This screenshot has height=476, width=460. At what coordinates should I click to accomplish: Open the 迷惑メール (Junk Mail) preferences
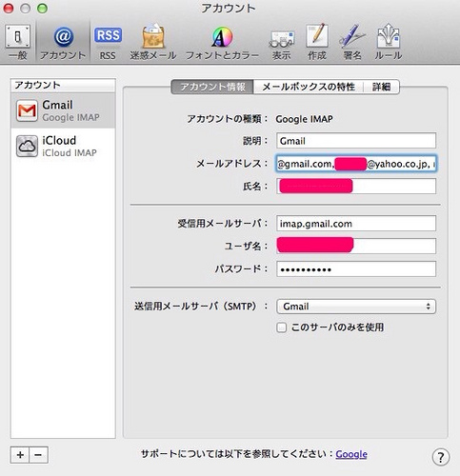(153, 42)
